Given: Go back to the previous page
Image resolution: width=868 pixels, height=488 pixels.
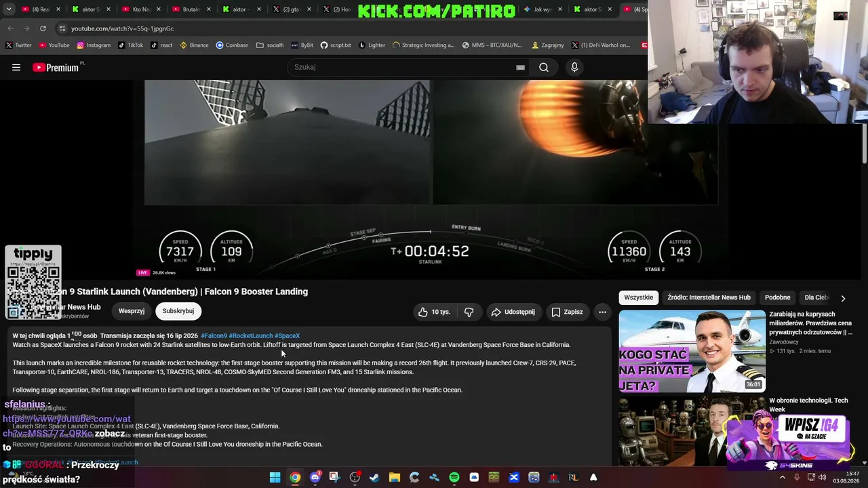Looking at the screenshot, I should tap(10, 28).
